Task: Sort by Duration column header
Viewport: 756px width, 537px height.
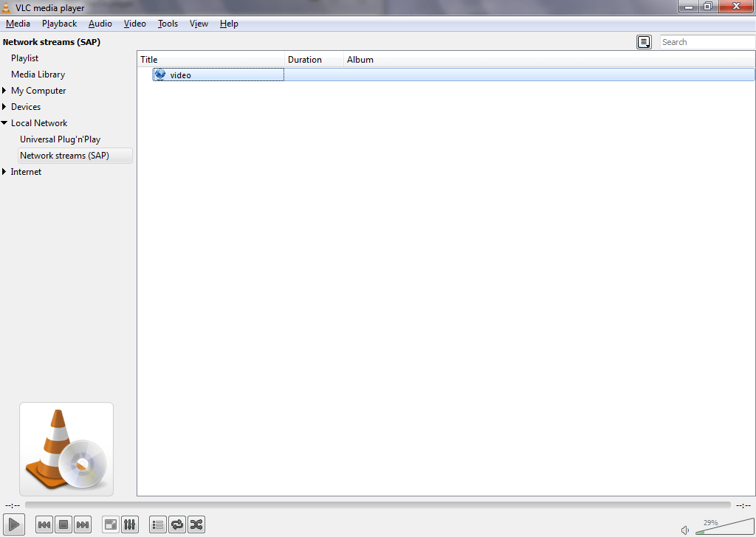Action: tap(314, 59)
